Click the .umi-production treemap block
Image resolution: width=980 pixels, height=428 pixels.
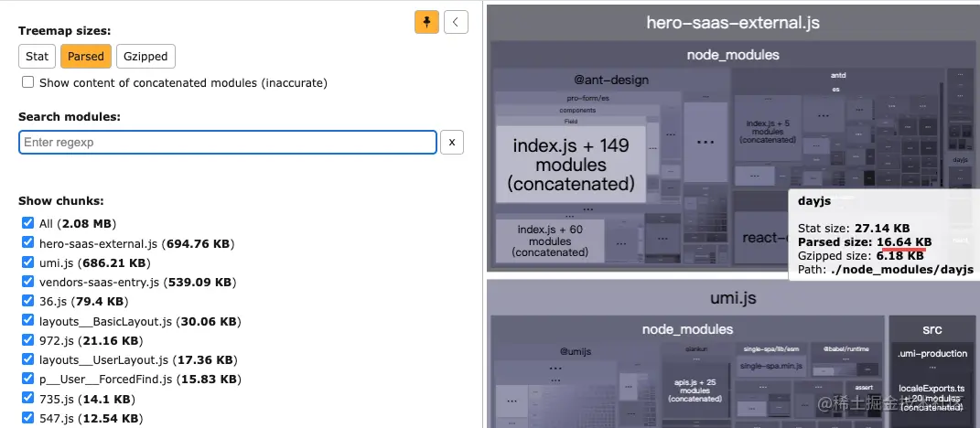tap(932, 354)
